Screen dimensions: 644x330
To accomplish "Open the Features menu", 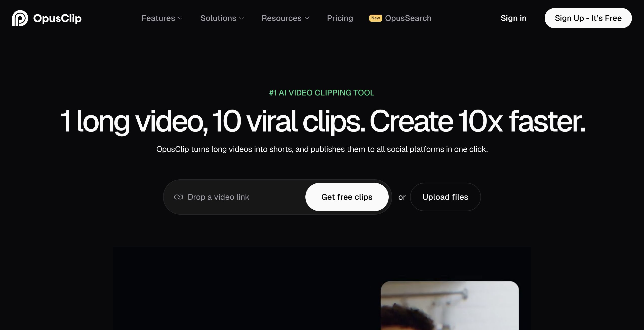I will pos(158,18).
